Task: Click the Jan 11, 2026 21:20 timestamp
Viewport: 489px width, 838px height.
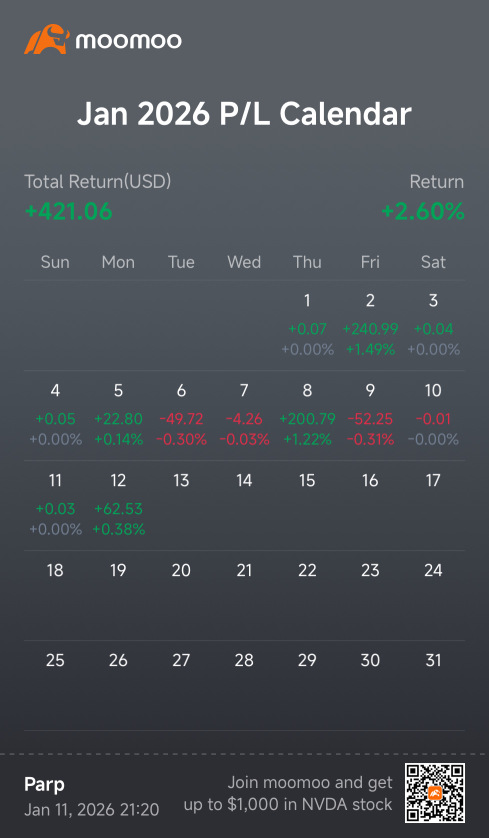Action: [x=91, y=810]
